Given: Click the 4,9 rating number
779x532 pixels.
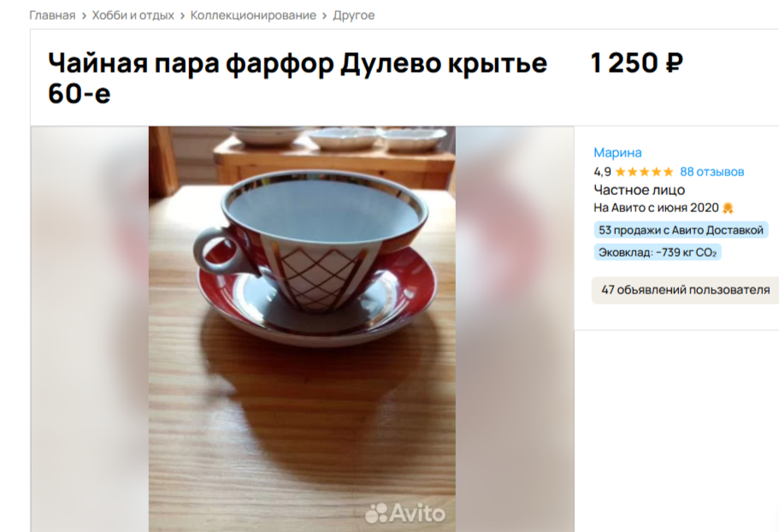Looking at the screenshot, I should coord(602,172).
